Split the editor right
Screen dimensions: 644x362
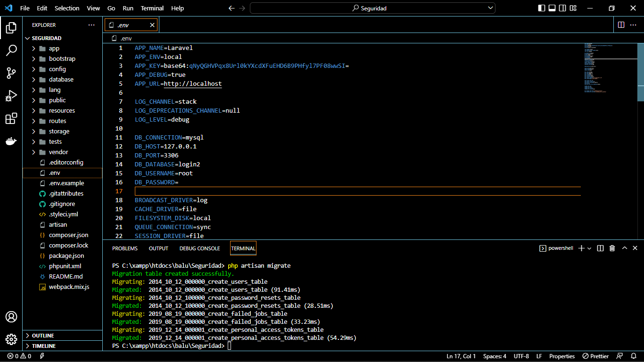[x=621, y=25]
